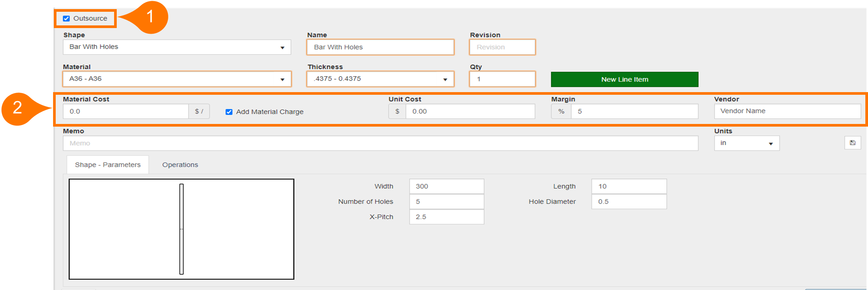Select the Unit Cost input field

tap(470, 111)
